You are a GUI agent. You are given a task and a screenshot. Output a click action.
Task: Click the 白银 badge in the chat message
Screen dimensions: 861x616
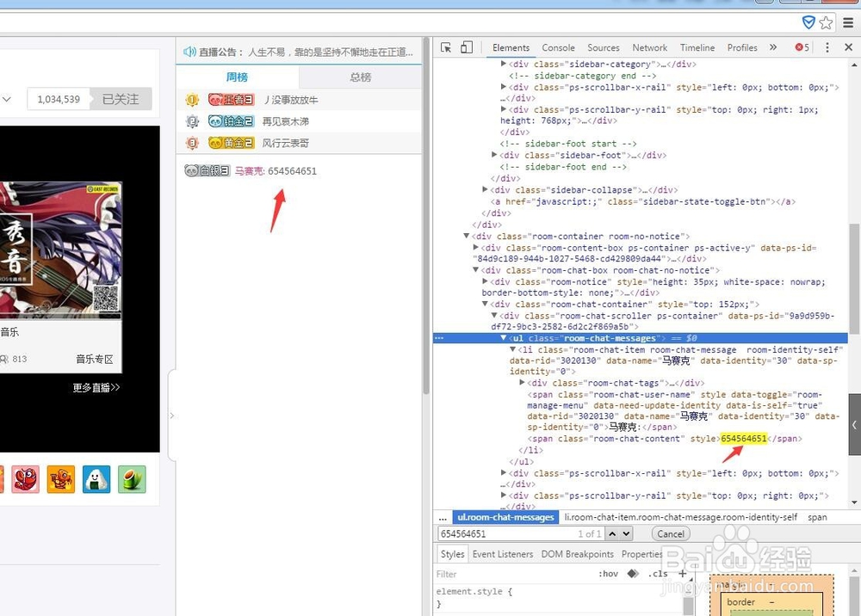click(x=207, y=170)
